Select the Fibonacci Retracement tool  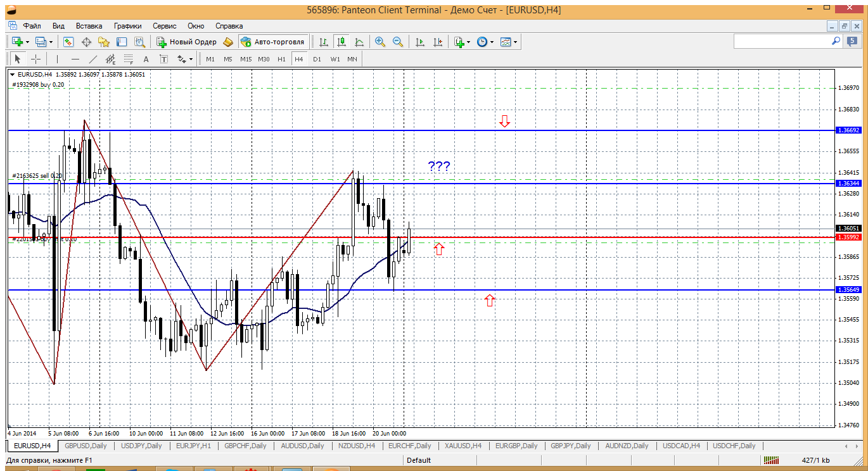129,59
